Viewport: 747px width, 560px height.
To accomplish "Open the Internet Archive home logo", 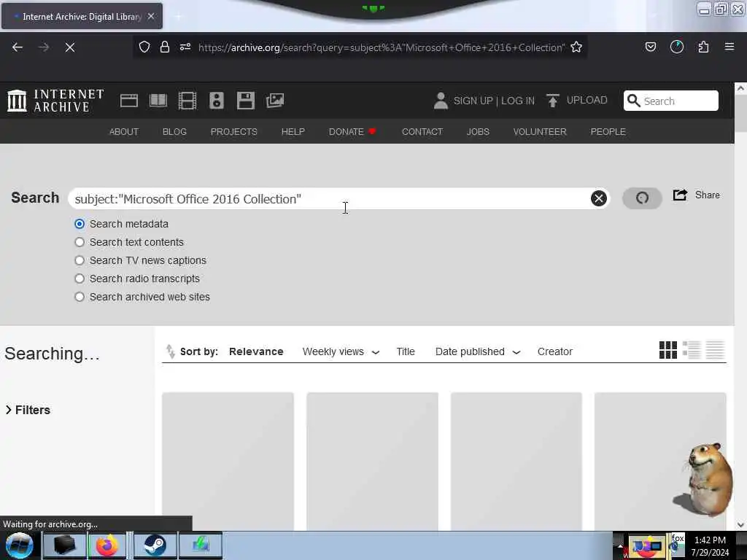I will click(55, 101).
